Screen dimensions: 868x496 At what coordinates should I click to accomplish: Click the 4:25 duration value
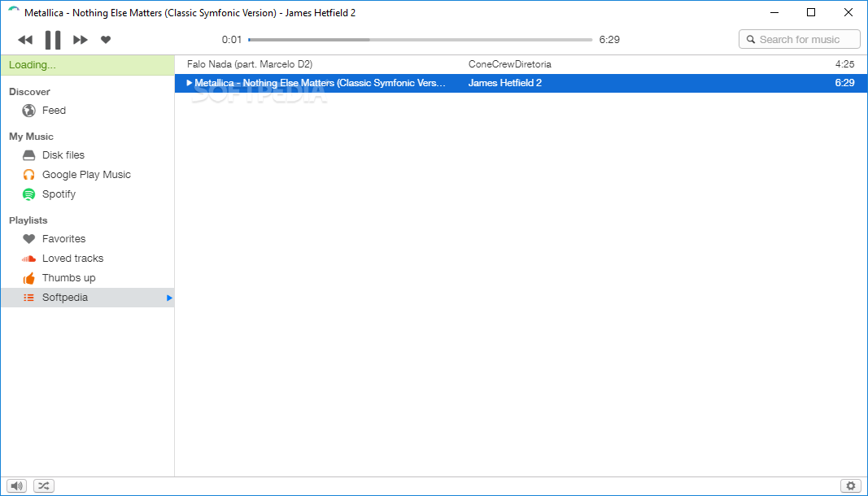pyautogui.click(x=844, y=64)
